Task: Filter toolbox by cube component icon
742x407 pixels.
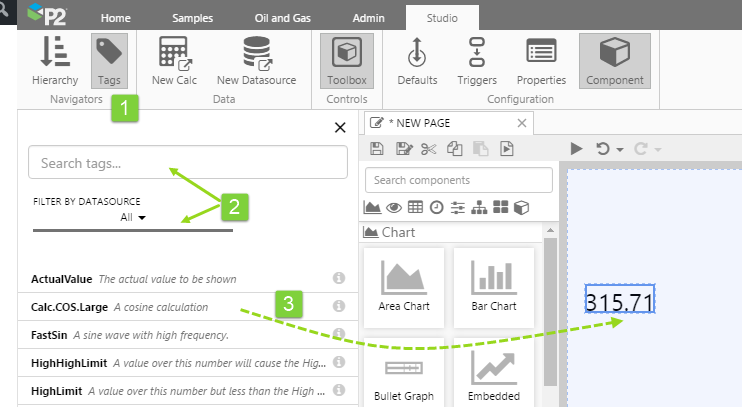Action: pyautogui.click(x=521, y=207)
